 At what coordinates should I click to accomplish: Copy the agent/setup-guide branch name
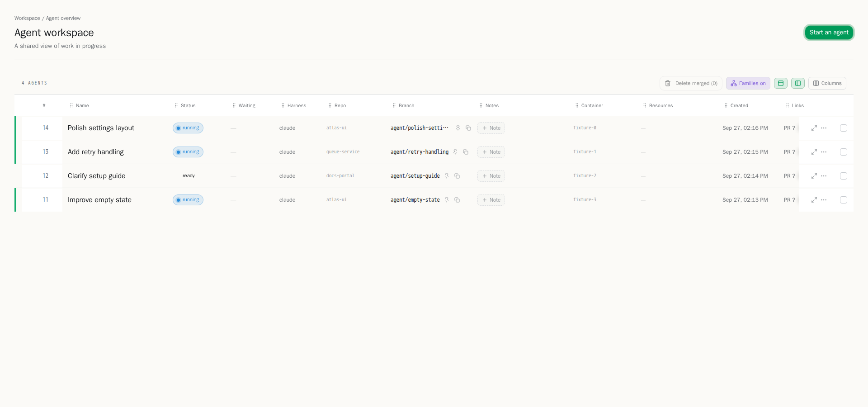(457, 176)
